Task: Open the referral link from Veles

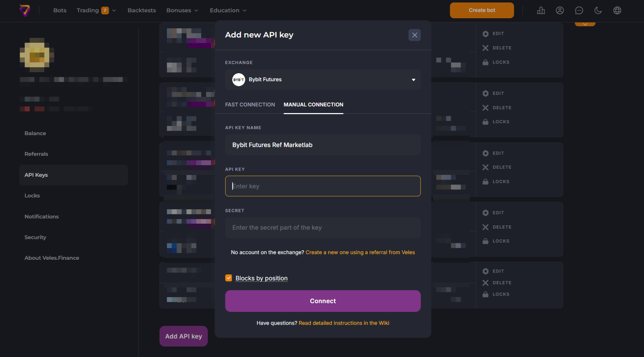Action: pyautogui.click(x=360, y=252)
